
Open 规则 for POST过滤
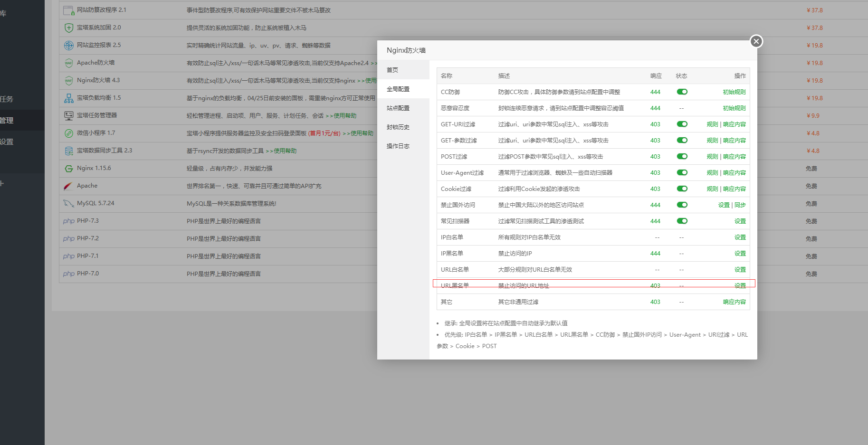[x=712, y=157]
